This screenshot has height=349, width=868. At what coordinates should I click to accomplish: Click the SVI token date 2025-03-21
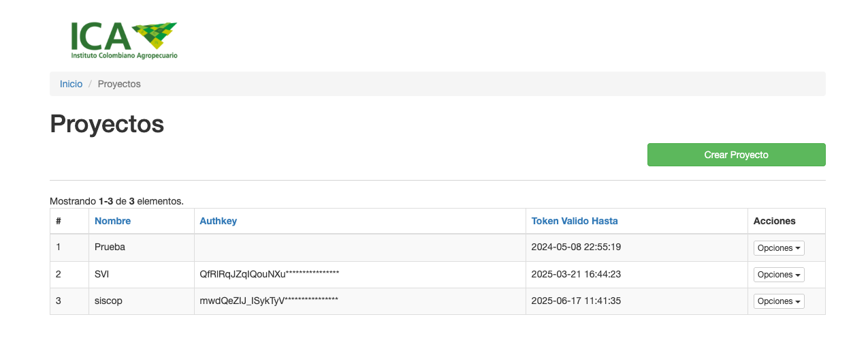point(576,274)
